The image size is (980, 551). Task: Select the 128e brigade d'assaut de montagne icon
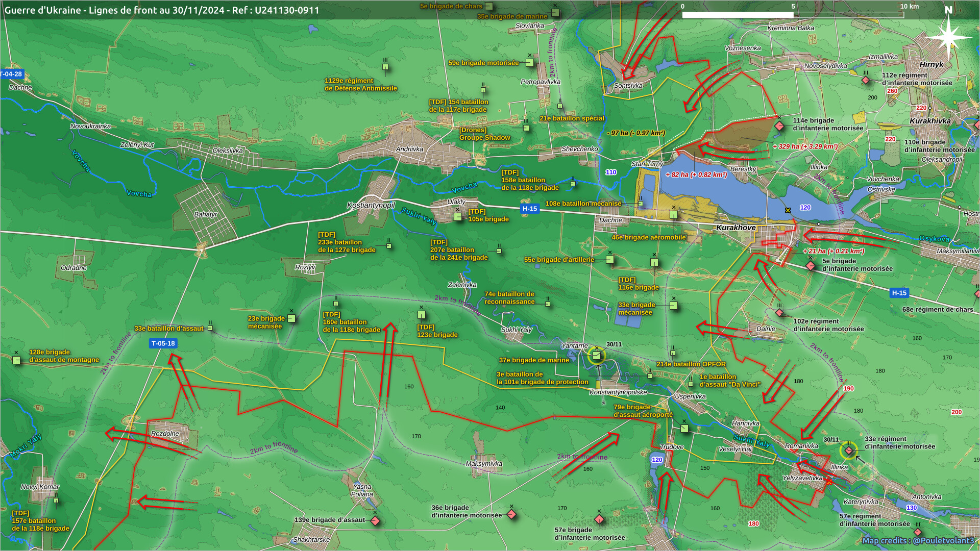pos(16,360)
